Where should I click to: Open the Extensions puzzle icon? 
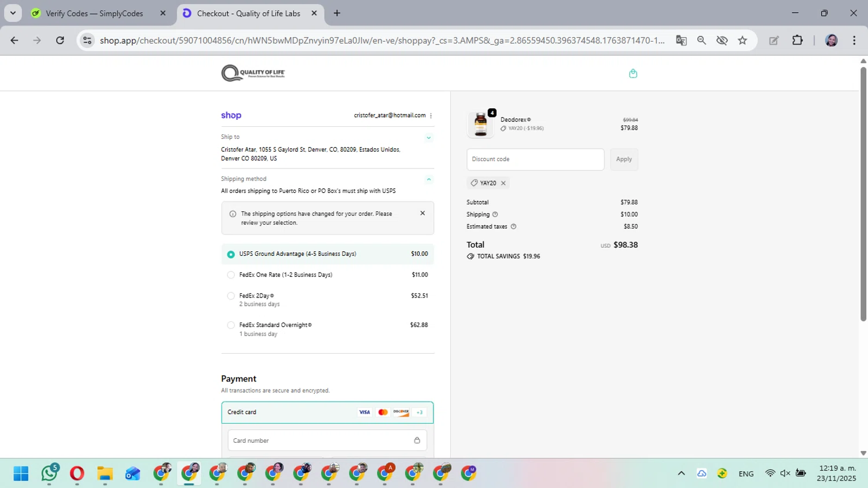pos(797,41)
